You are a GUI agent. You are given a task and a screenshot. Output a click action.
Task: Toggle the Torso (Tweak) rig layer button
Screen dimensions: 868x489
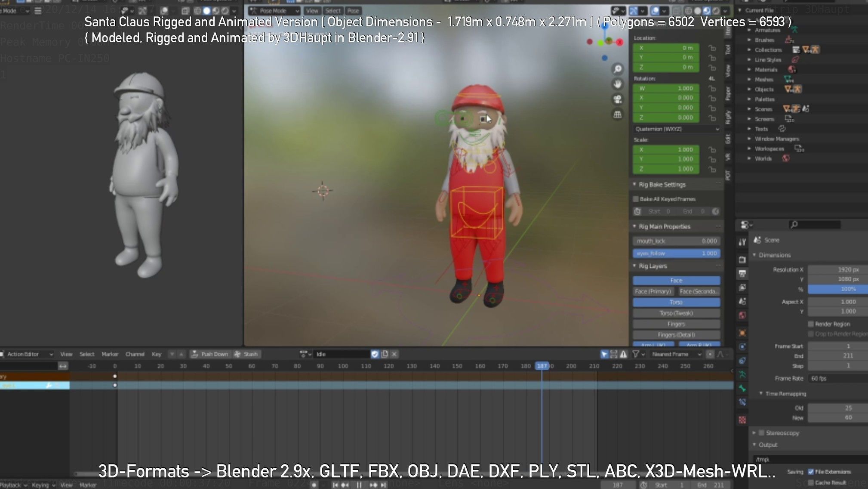(676, 313)
